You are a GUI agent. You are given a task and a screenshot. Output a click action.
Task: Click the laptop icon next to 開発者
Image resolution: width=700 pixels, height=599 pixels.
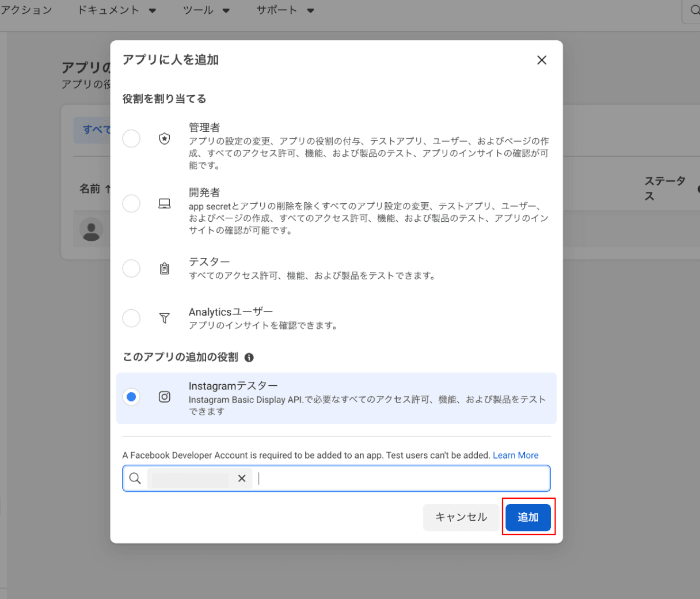click(x=164, y=203)
